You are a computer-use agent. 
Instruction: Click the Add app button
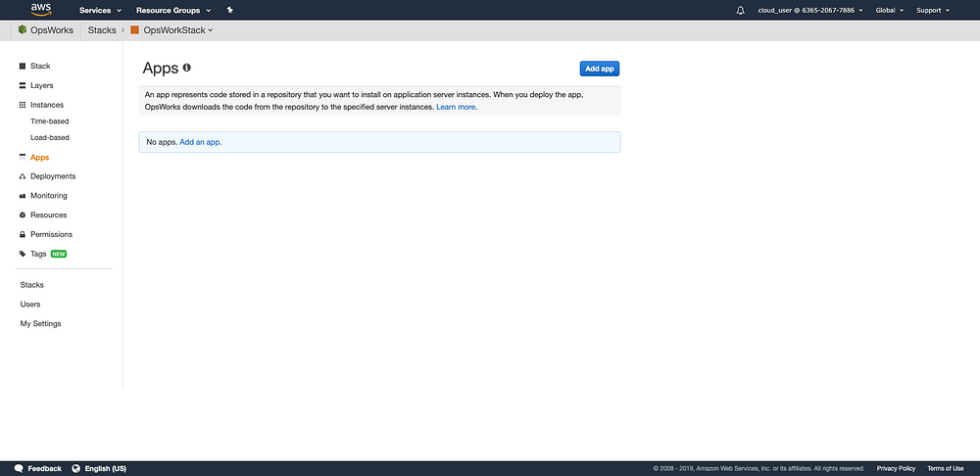click(x=600, y=69)
